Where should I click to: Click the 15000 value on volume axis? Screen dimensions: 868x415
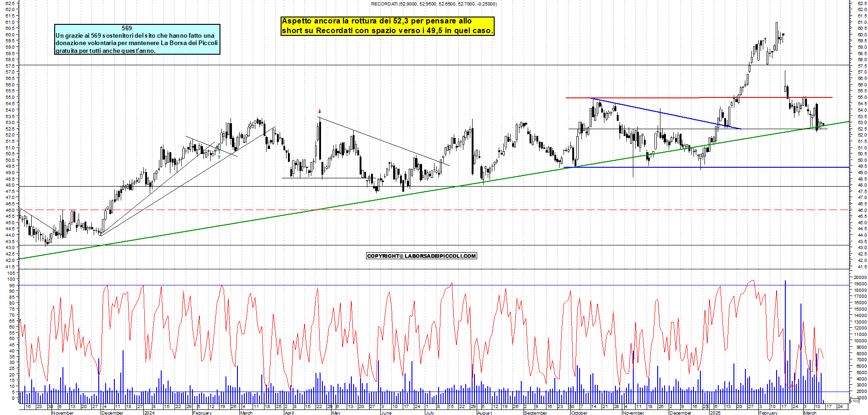[x=860, y=309]
